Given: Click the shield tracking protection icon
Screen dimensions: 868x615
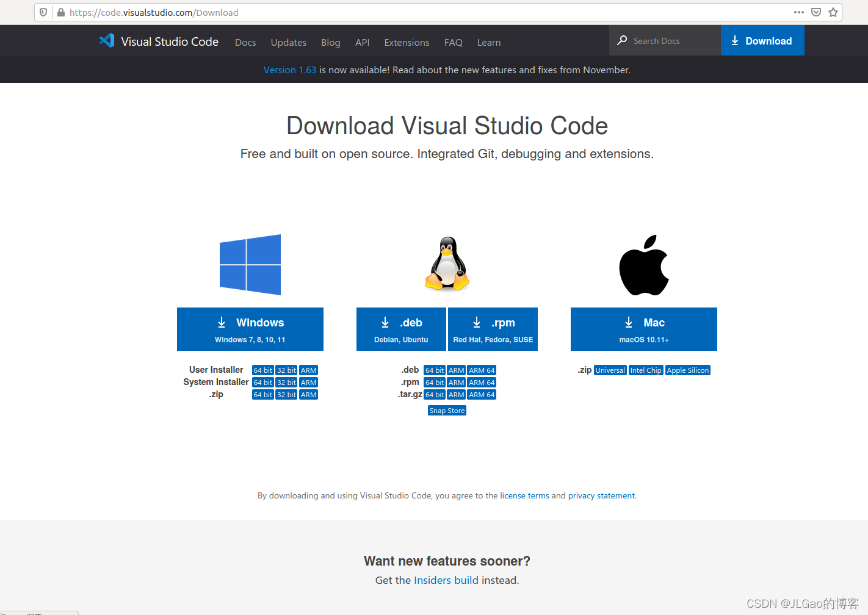Looking at the screenshot, I should click(x=43, y=12).
